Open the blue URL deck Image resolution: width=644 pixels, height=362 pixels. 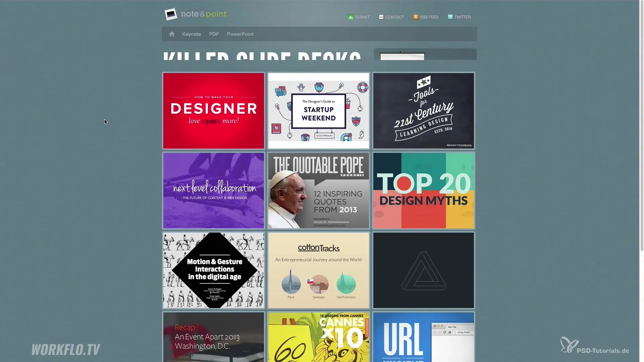click(x=424, y=337)
